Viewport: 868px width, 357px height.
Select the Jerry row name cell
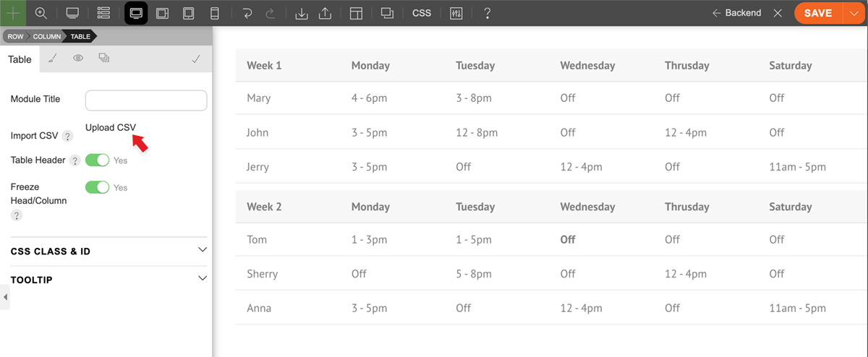click(x=258, y=167)
